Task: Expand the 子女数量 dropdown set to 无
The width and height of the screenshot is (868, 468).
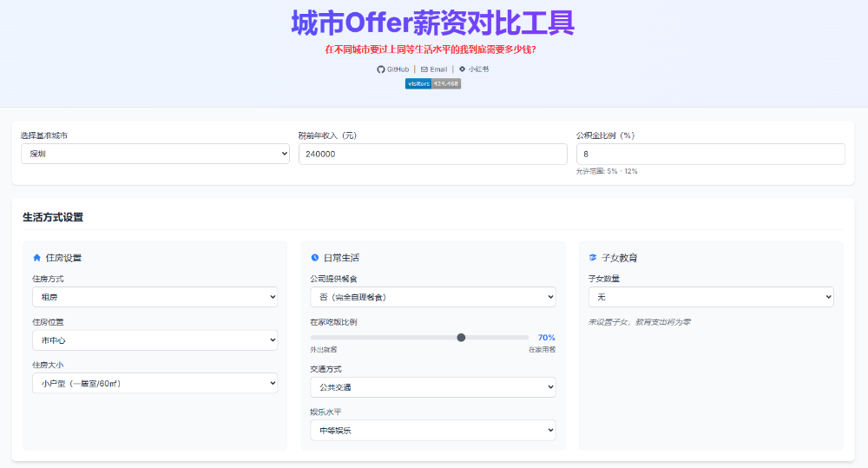Action: [710, 297]
